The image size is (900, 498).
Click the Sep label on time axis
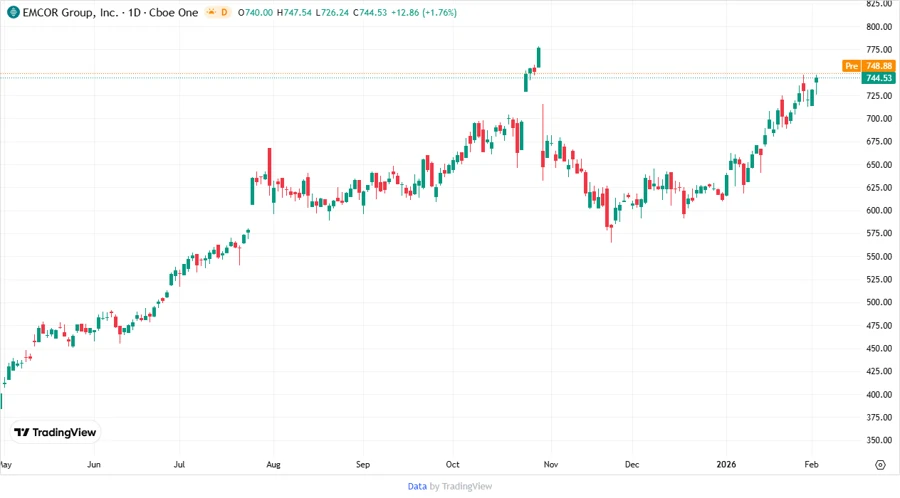(363, 464)
